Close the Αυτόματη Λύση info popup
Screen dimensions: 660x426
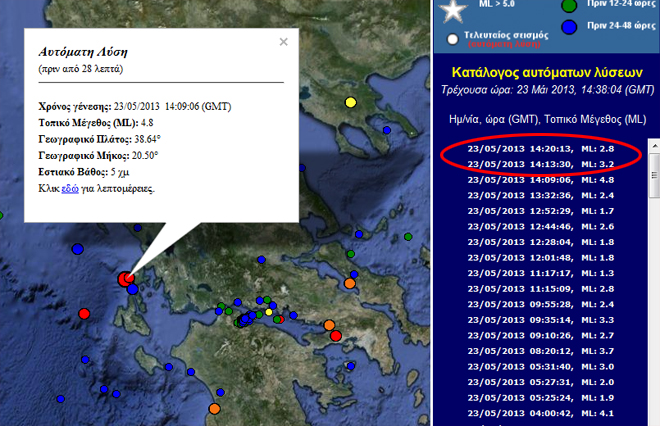pyautogui.click(x=284, y=42)
